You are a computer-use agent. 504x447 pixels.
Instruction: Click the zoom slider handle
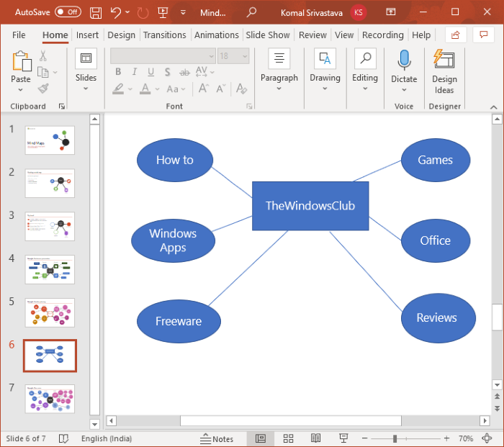pyautogui.click(x=395, y=438)
